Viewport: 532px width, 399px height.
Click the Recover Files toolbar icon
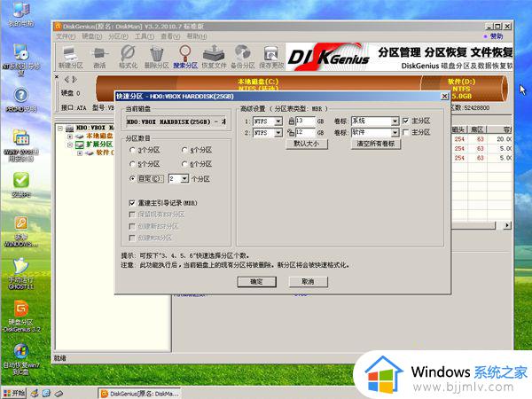(214, 57)
